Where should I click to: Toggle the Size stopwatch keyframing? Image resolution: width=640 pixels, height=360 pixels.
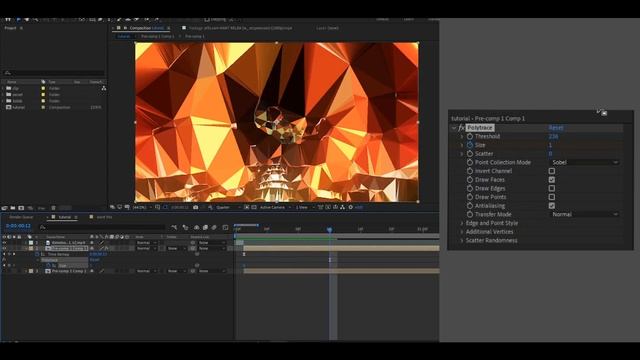pyautogui.click(x=470, y=145)
